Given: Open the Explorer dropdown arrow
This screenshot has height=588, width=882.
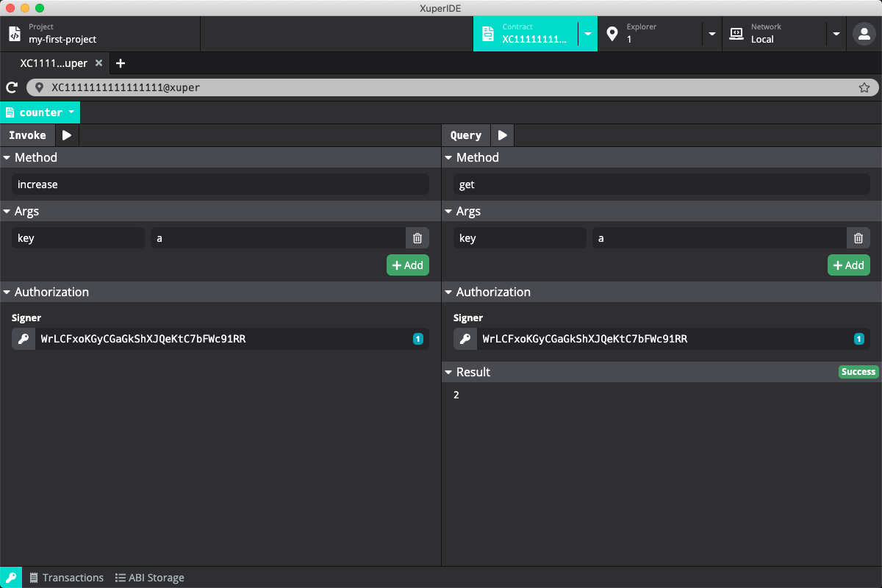Looking at the screenshot, I should tap(711, 34).
